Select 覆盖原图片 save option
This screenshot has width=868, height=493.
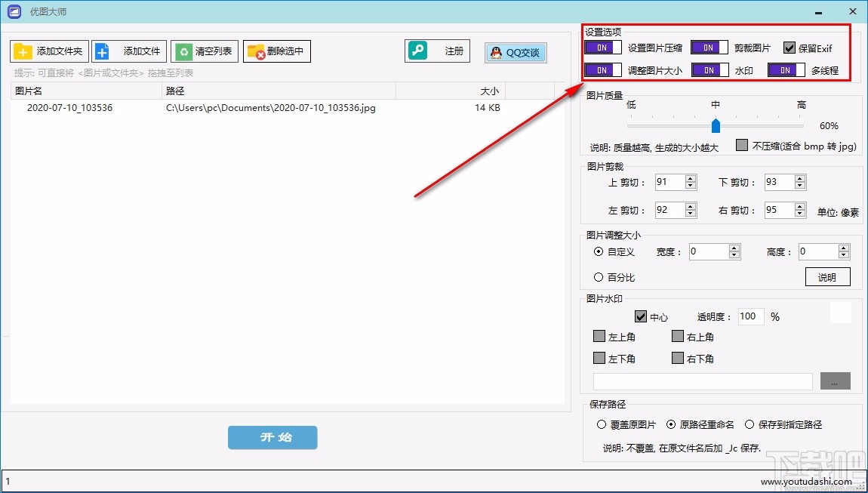[x=602, y=424]
